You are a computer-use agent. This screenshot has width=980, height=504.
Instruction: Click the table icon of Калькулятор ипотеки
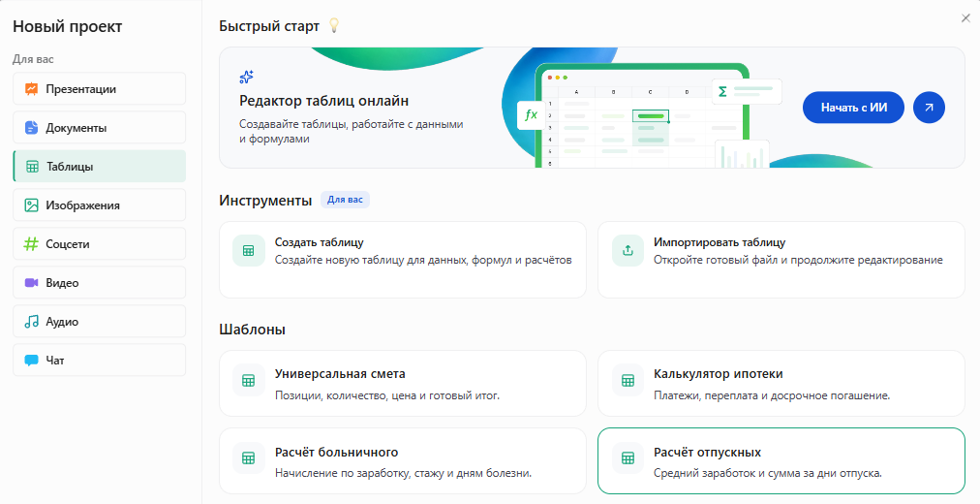click(628, 380)
